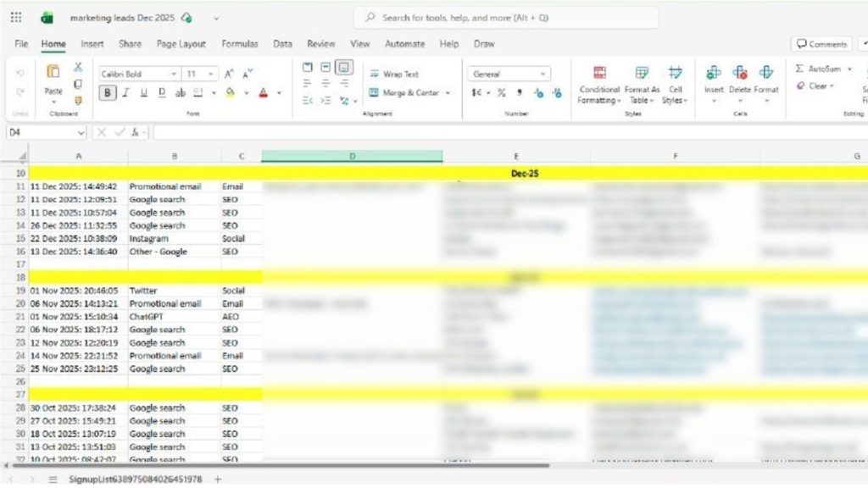Open the app launcher waffle icon

pyautogui.click(x=16, y=18)
